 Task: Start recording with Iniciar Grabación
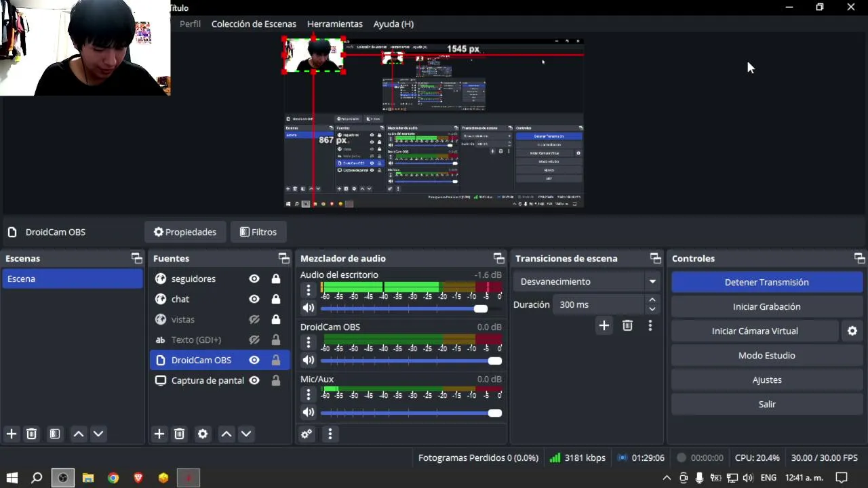767,306
